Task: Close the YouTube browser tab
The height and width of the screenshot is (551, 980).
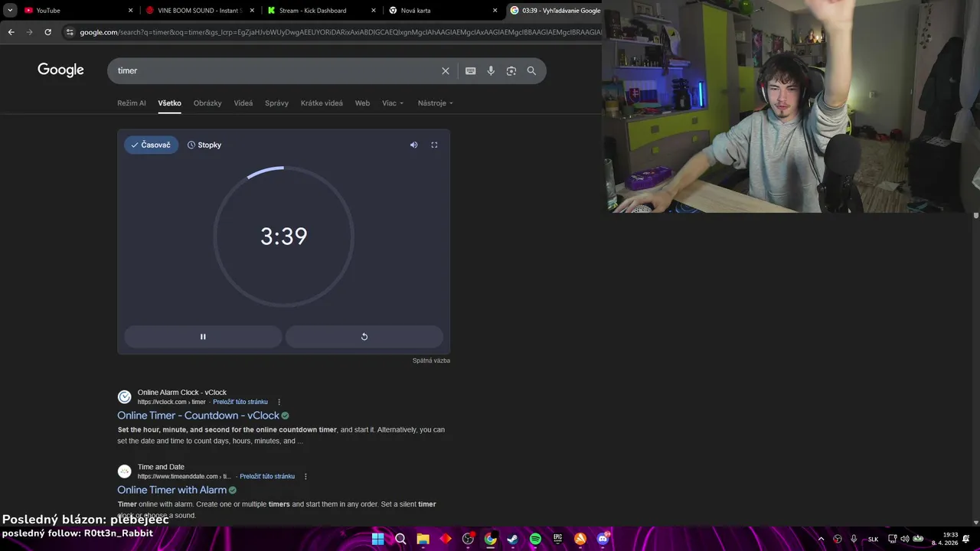Action: (x=130, y=10)
